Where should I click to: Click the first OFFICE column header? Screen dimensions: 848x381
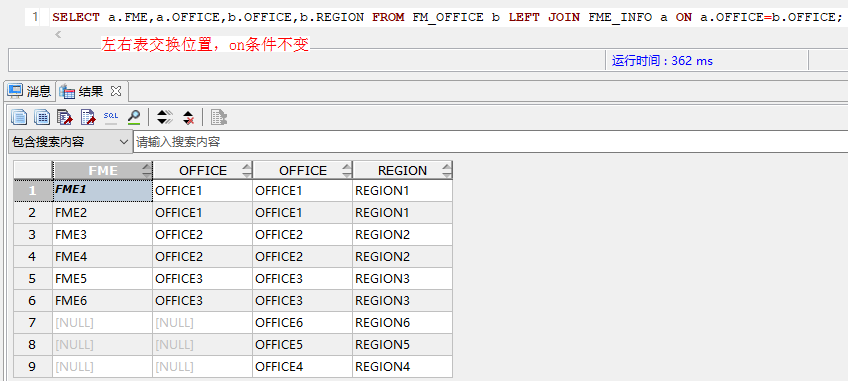pyautogui.click(x=203, y=170)
